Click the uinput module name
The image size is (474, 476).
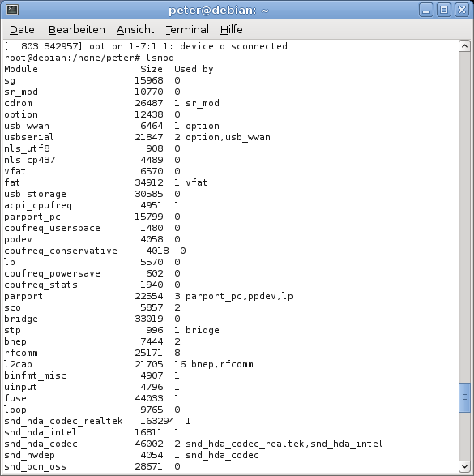(20, 387)
